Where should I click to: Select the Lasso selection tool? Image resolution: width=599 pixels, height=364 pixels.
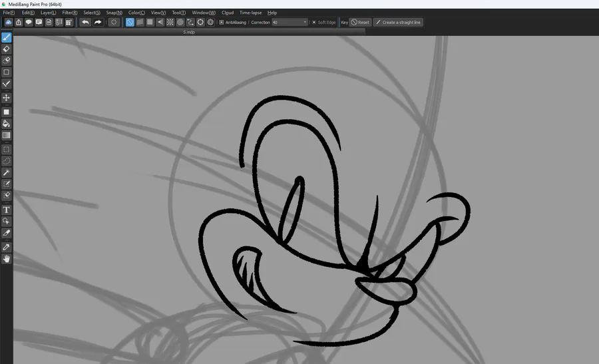pyautogui.click(x=7, y=161)
